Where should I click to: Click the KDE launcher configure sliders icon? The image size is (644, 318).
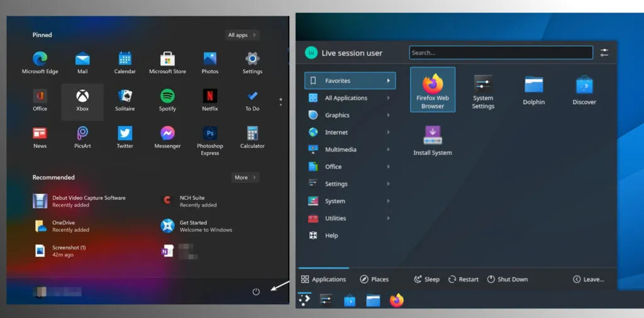pyautogui.click(x=604, y=53)
